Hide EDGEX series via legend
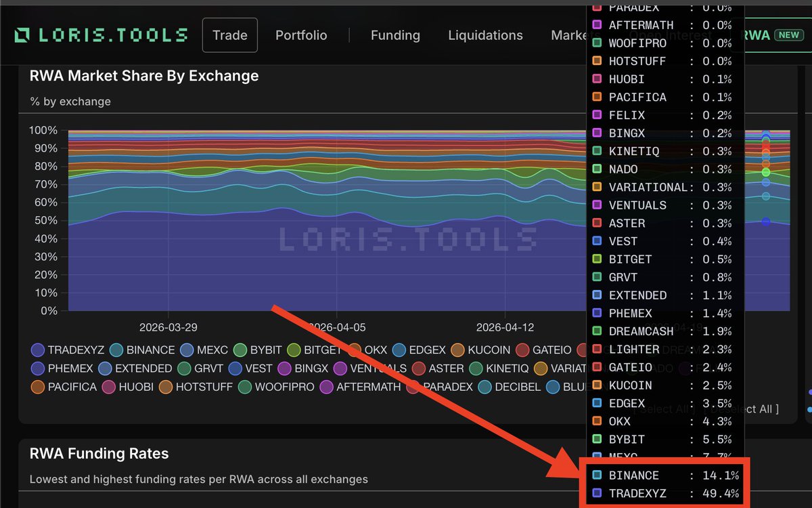Viewport: 812px width, 508px height. 419,350
